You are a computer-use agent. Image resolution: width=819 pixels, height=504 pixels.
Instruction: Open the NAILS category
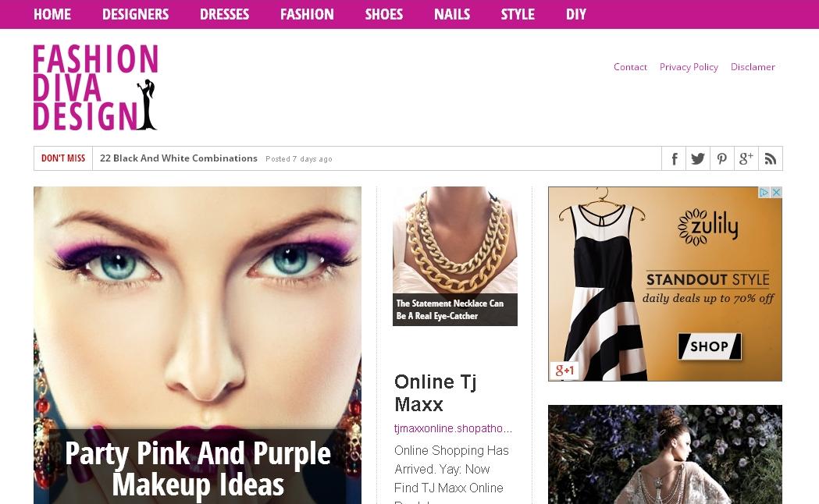click(x=452, y=14)
